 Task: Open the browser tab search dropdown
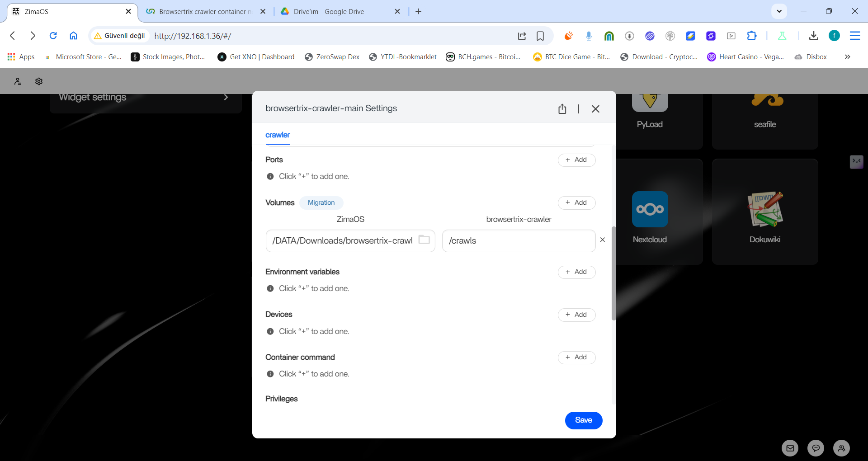(x=779, y=11)
